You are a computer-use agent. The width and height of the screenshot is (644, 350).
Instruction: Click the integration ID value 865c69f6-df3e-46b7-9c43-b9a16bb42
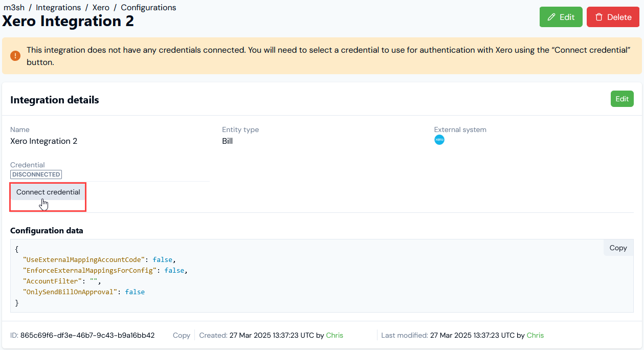tap(87, 335)
